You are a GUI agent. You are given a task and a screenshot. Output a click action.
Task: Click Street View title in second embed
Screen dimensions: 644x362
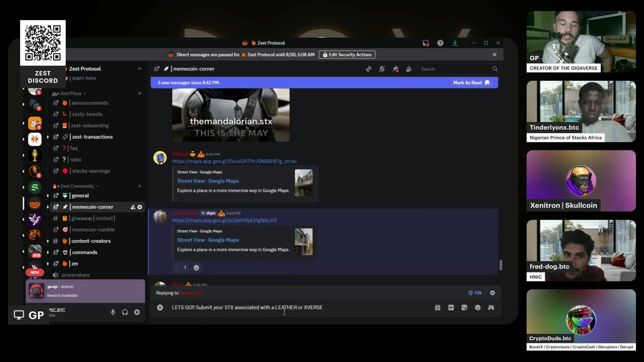coord(208,240)
